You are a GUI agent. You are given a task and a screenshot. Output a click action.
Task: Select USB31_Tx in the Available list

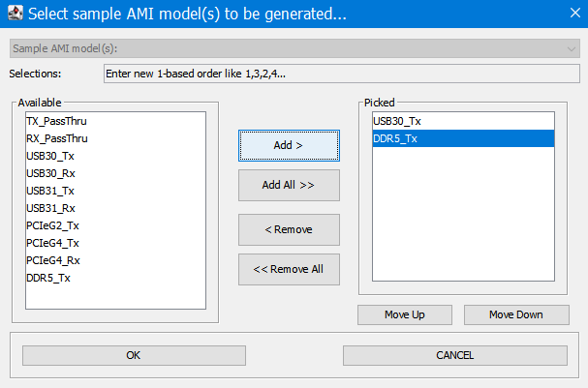[50, 191]
